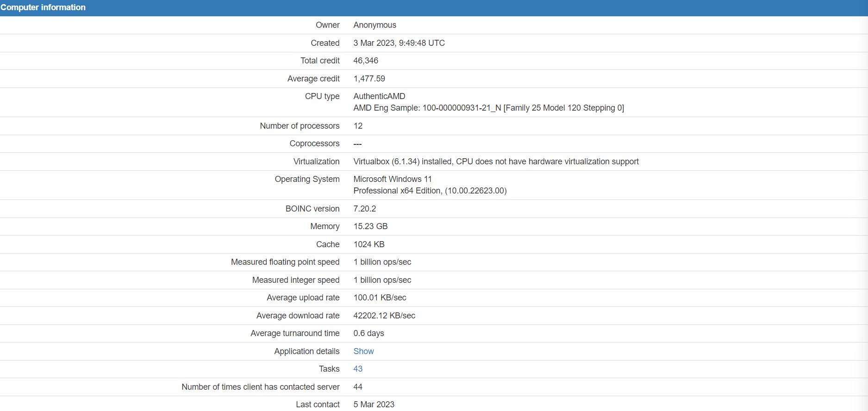Select turnaround time 0.6 days
This screenshot has width=868, height=411.
[x=368, y=333]
